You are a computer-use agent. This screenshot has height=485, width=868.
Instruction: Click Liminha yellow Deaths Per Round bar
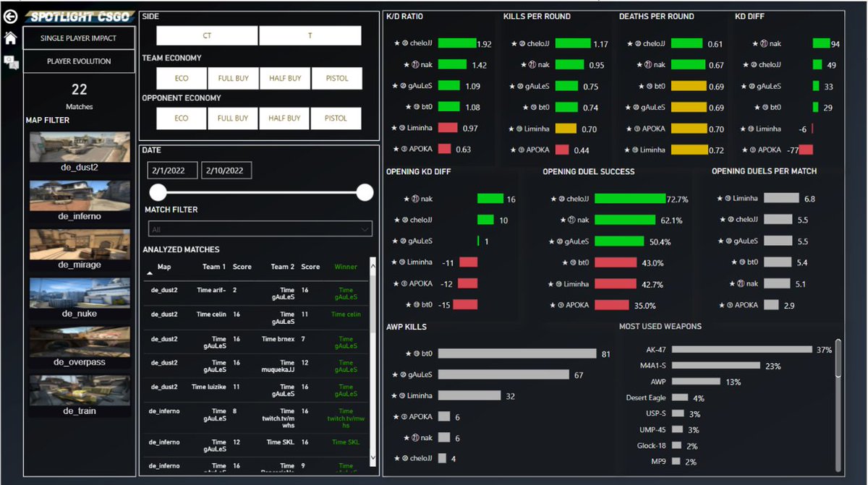click(x=689, y=150)
